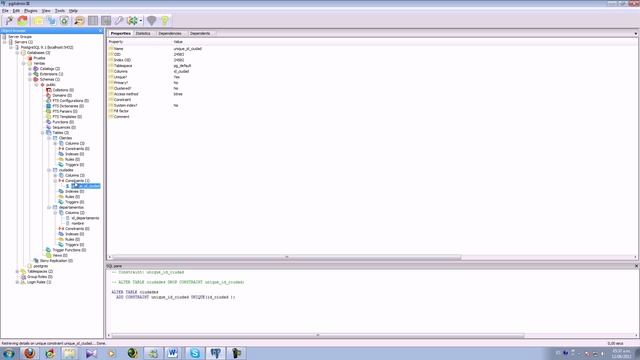Click the horizontal scrollbar under the Properties list

click(x=287, y=257)
